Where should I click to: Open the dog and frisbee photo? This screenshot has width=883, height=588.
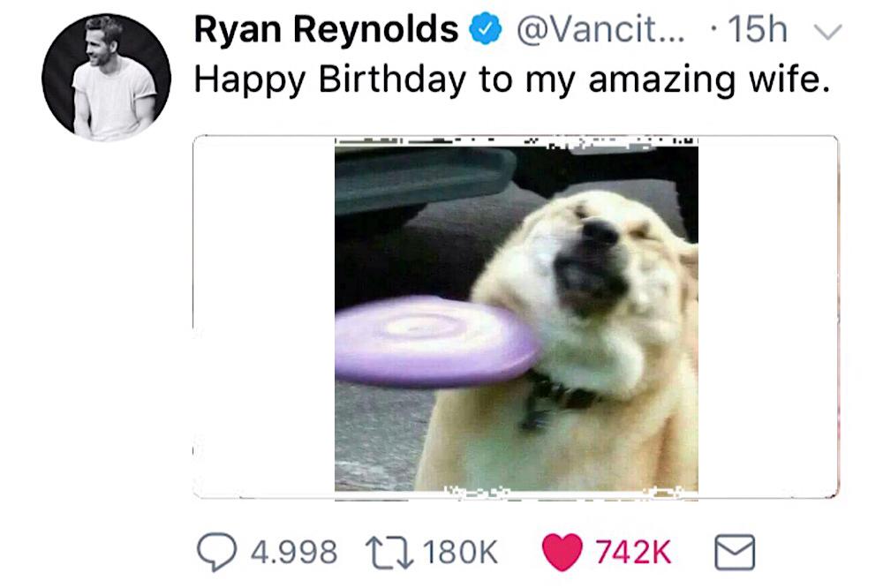(x=516, y=318)
